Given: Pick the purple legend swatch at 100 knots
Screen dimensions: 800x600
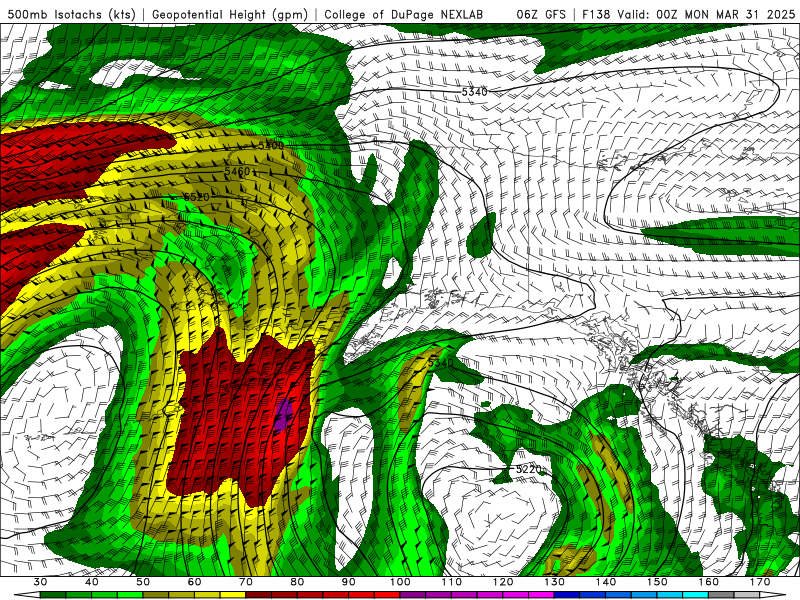Looking at the screenshot, I should (413, 595).
